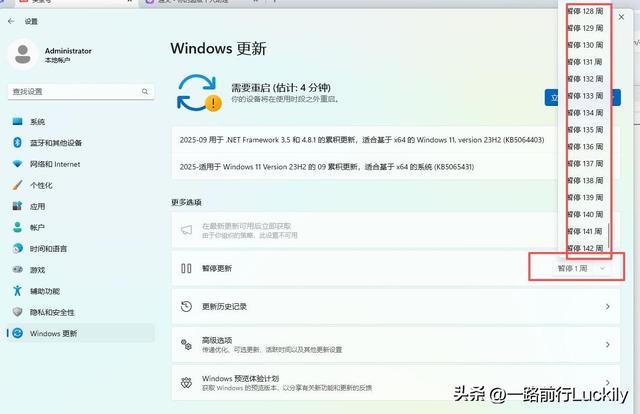Open 帐户 settings category
This screenshot has height=414, width=640.
[81, 227]
